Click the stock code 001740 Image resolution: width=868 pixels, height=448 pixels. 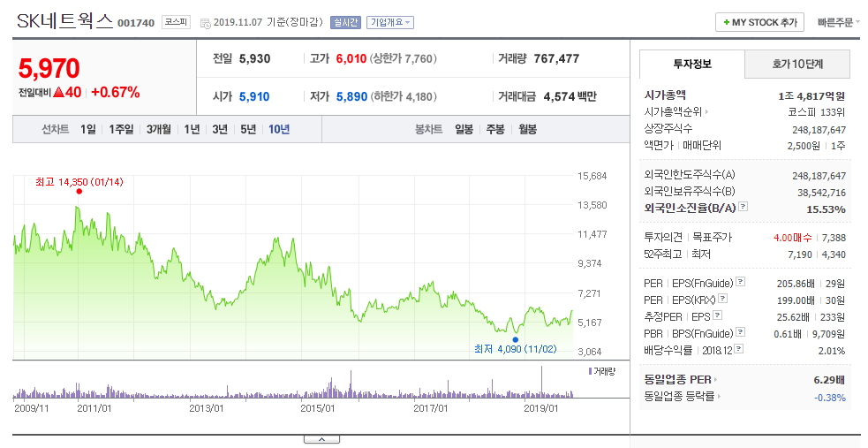[136, 23]
